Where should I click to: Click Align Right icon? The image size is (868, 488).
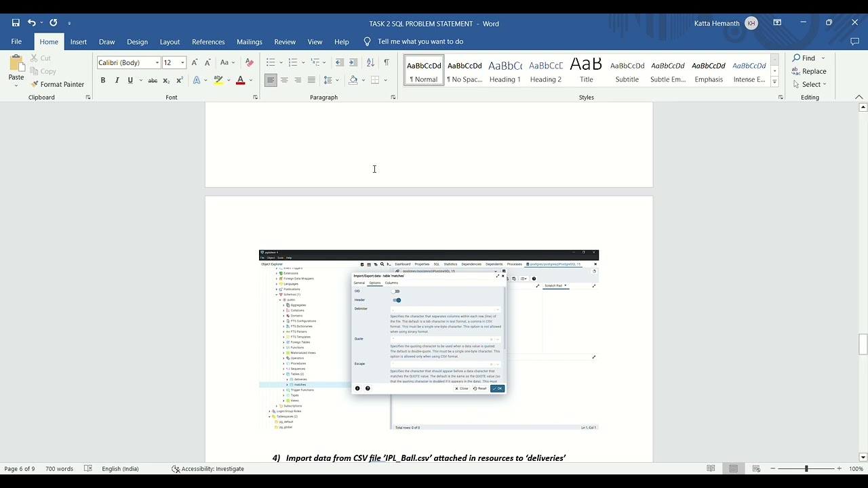pos(298,80)
